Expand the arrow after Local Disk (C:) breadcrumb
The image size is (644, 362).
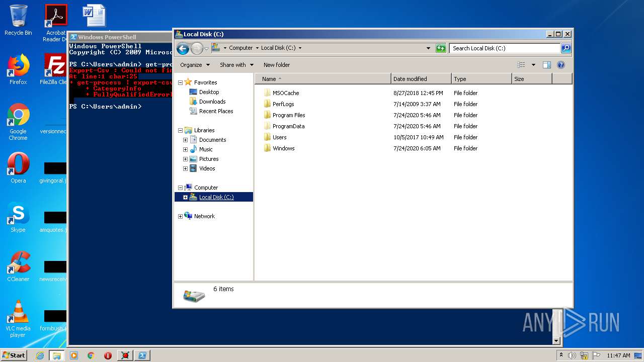click(300, 48)
